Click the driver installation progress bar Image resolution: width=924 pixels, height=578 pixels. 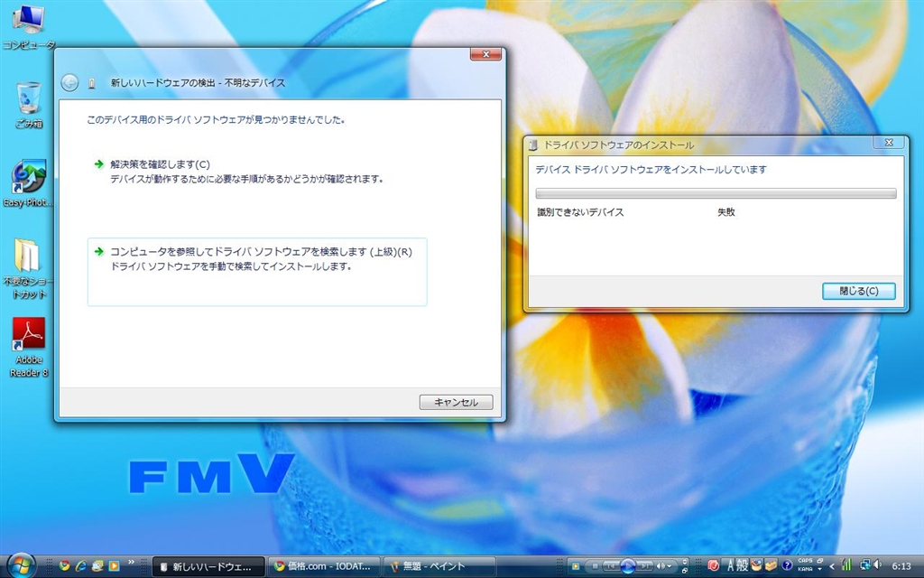tap(716, 193)
